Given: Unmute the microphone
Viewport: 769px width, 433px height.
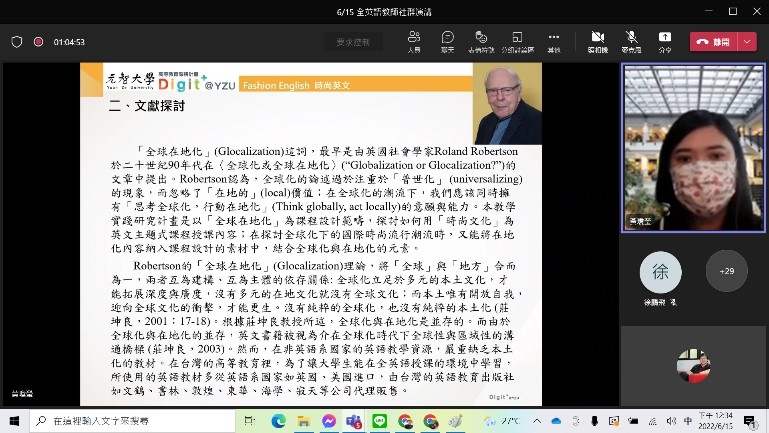Looking at the screenshot, I should (631, 41).
